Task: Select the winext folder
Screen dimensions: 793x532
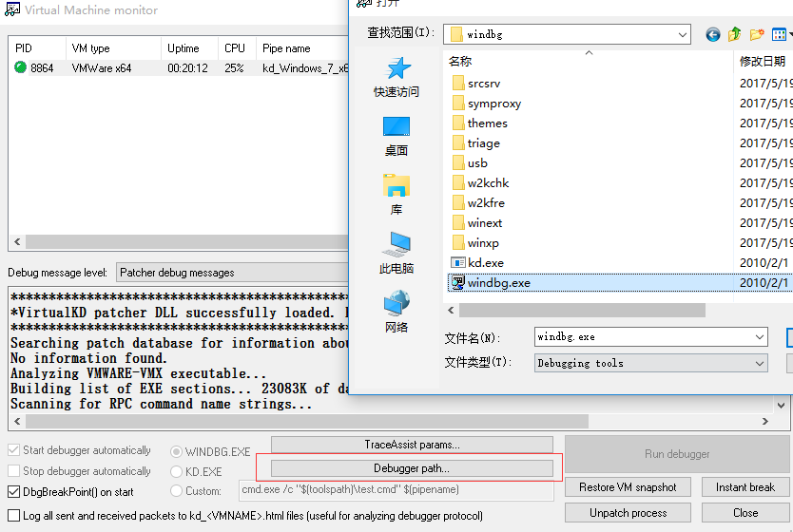Action: 477,223
